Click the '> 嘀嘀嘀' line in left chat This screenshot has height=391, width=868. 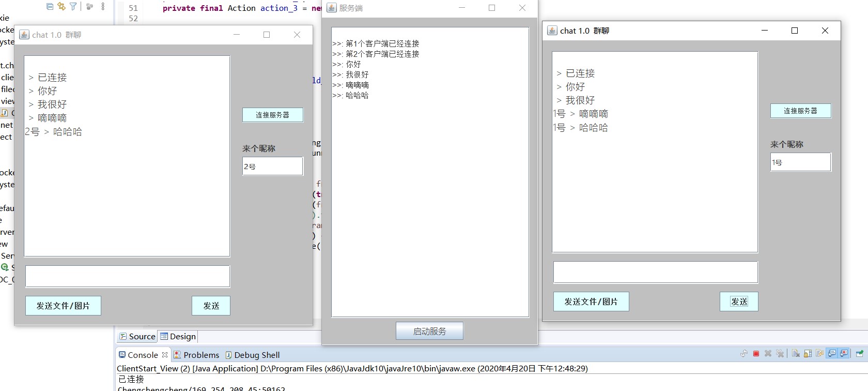tap(48, 118)
